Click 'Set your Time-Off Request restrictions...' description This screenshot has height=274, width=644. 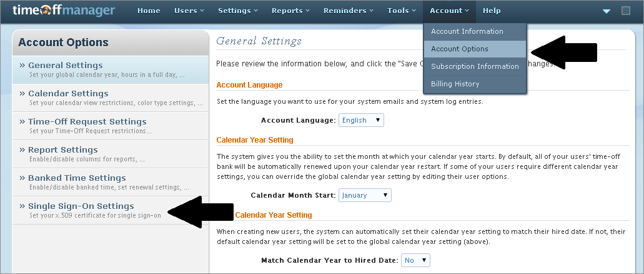[x=91, y=131]
